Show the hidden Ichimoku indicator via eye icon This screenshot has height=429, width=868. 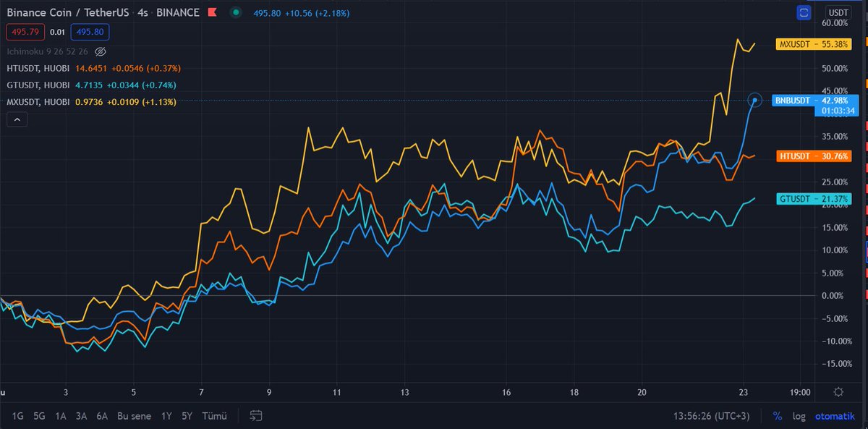tap(101, 51)
